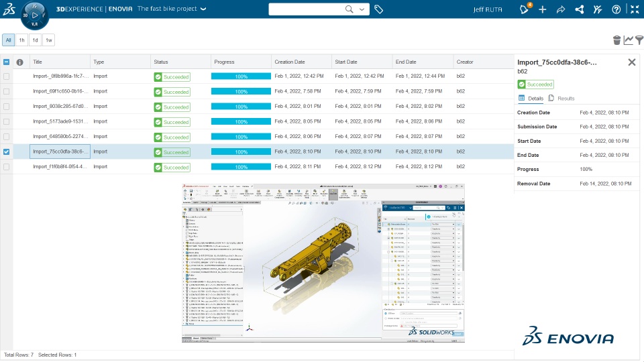Check the Import-_0f8b996a row checkbox
This screenshot has width=644, height=362.
(6, 76)
